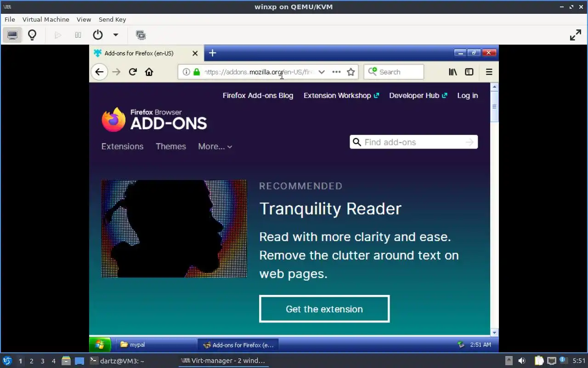The width and height of the screenshot is (588, 368).
Task: Submit add-on search with arrow
Action: click(469, 142)
